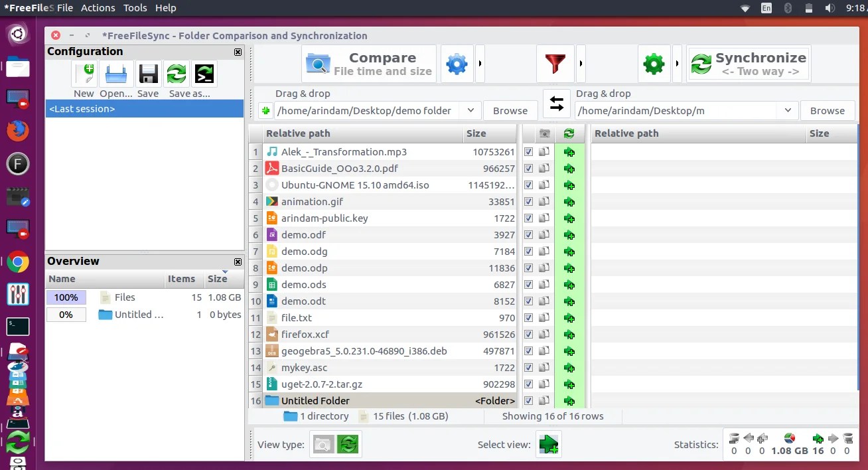Viewport: 868px width, 470px height.
Task: Expand the left folder path dropdown
Action: (470, 110)
